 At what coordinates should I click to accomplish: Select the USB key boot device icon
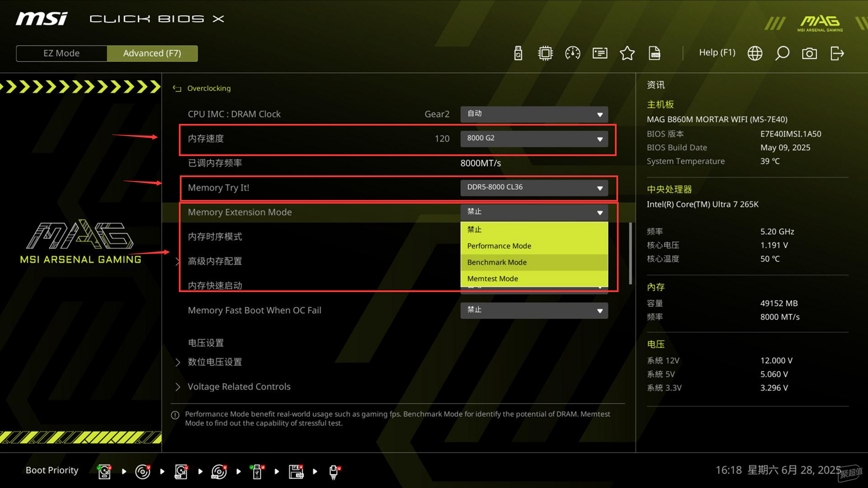point(257,471)
